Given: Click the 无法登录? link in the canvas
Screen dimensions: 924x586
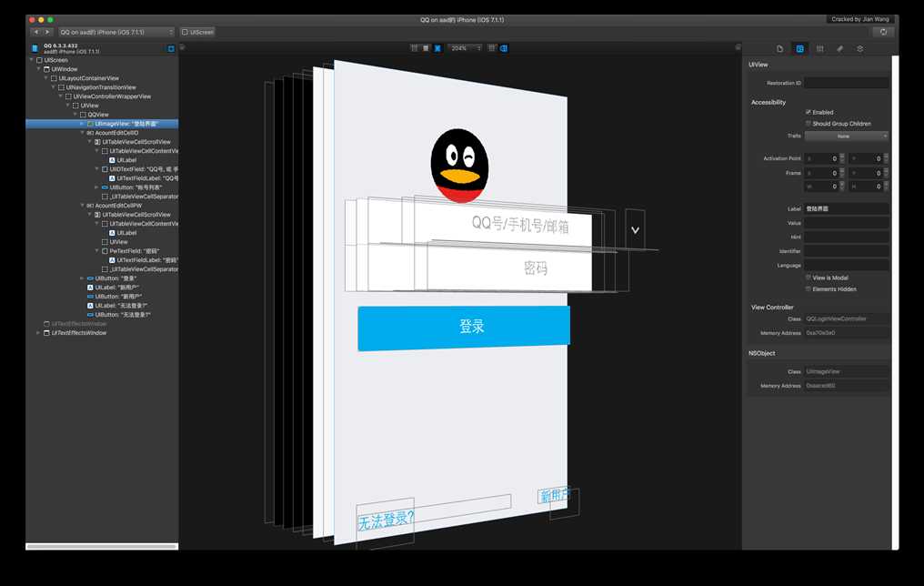Looking at the screenshot, I should (386, 520).
